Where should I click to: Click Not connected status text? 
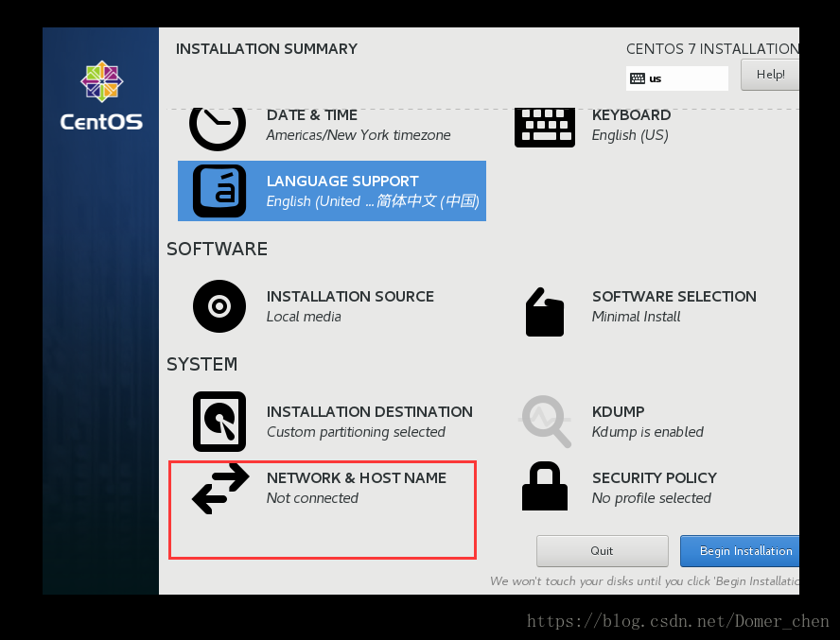(x=312, y=498)
